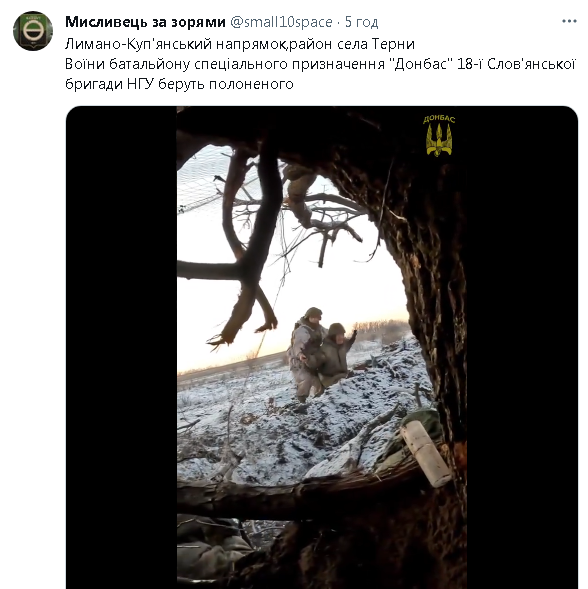Viewport: 588px width, 589px height.
Task: Click the white canister lying in the video
Action: pos(425,452)
